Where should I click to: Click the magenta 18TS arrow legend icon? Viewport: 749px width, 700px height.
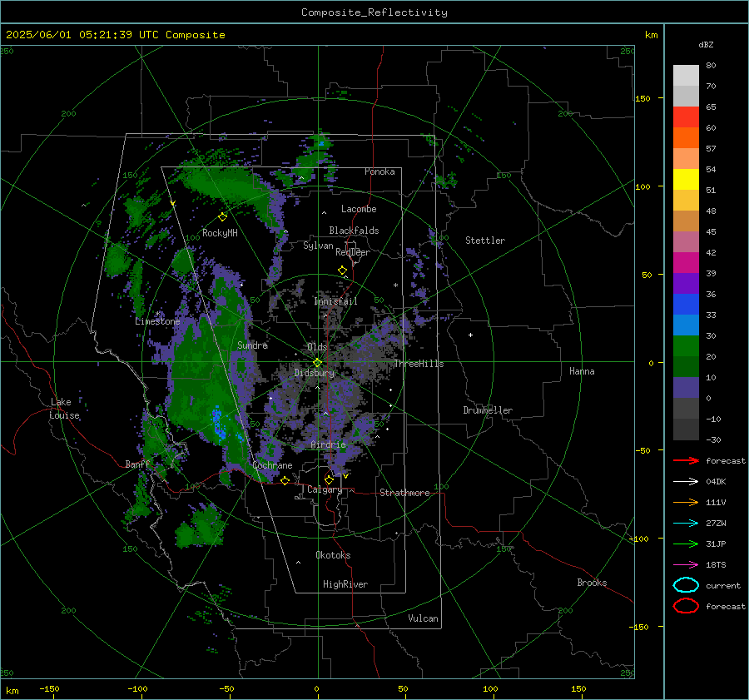686,565
